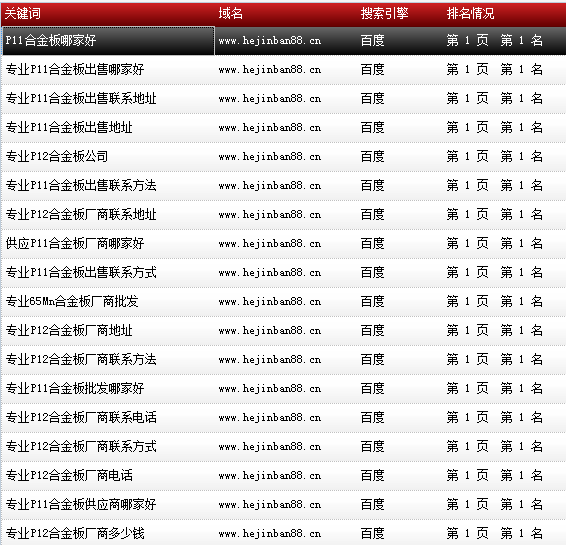
Task: Select the keyword cell P11合金板哪家好
Action: pos(108,41)
